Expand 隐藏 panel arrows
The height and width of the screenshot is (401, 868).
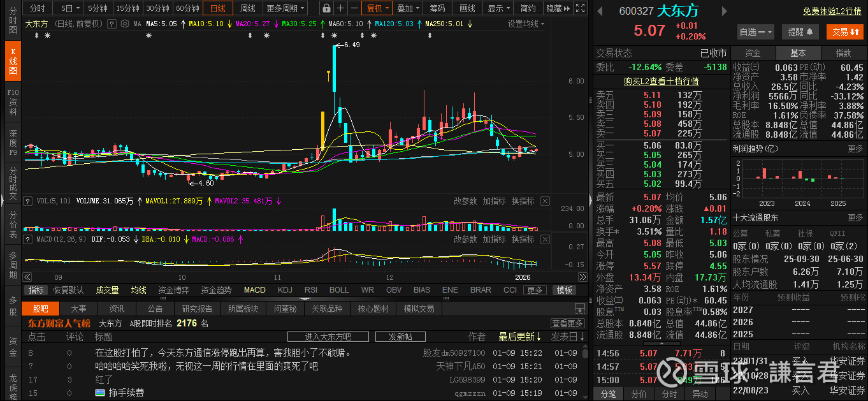point(558,8)
